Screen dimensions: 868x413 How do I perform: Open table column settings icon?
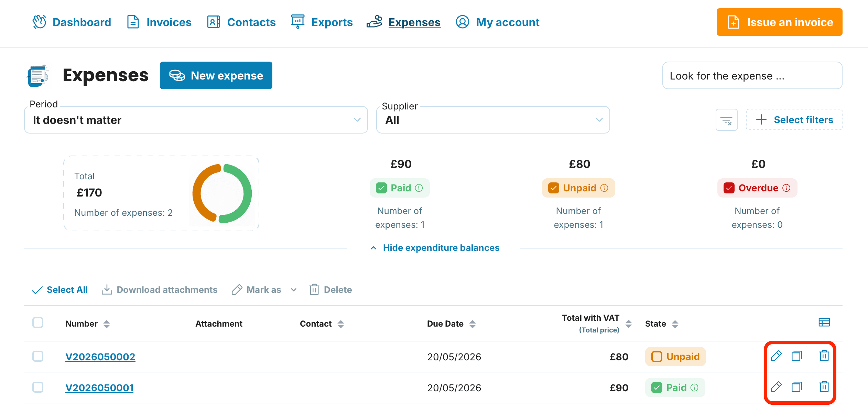[824, 322]
